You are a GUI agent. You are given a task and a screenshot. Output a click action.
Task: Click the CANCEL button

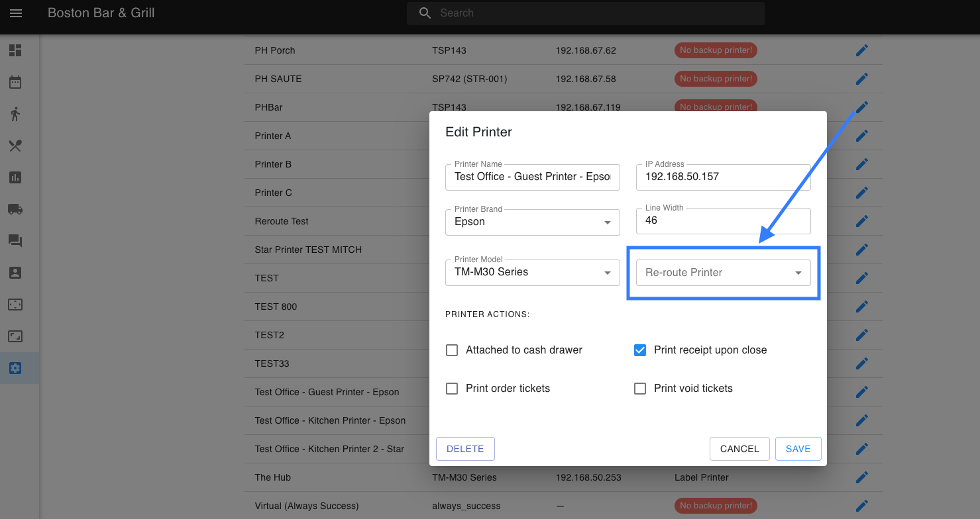point(739,449)
